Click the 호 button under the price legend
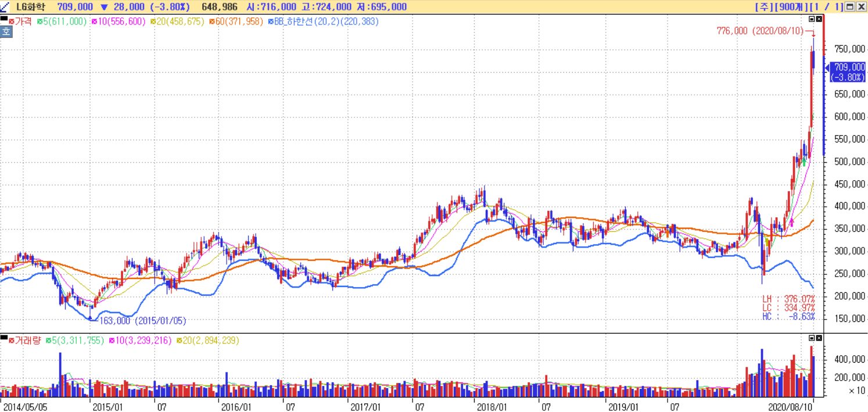Screen dimensions: 868x412 [6, 31]
